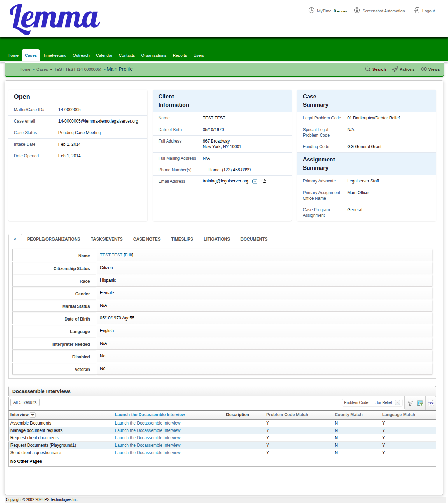Viewport: 448px width, 503px height.
Task: Click the Logout text link
Action: (428, 11)
